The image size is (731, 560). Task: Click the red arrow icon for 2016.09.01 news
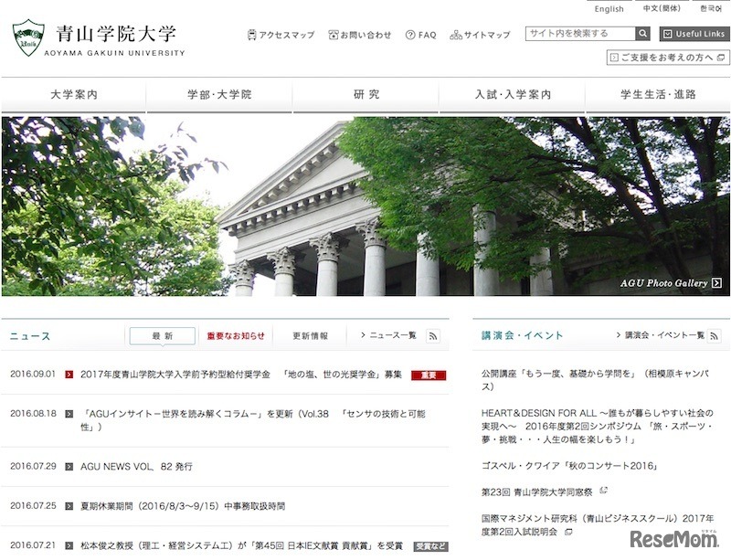tap(69, 375)
